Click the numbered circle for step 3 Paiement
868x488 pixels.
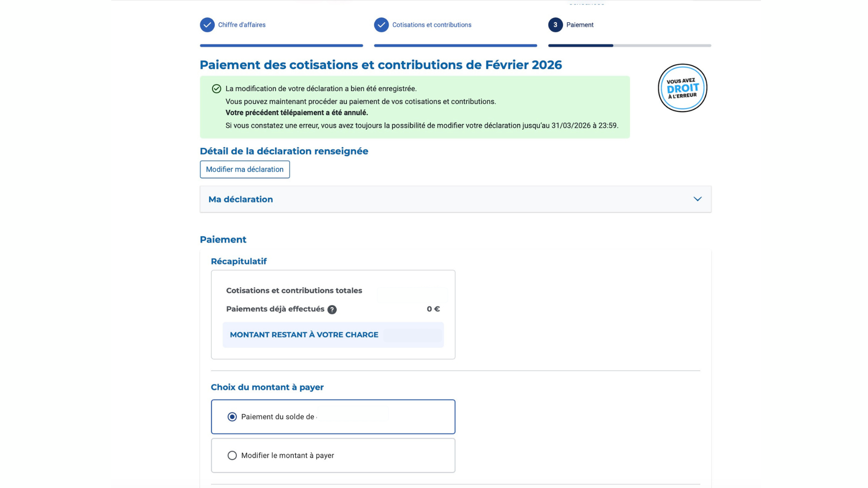(555, 25)
